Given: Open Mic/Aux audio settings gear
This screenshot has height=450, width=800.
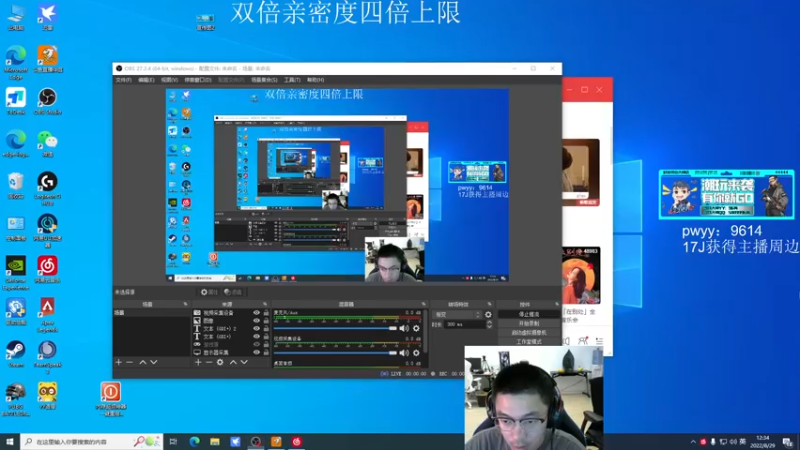Looking at the screenshot, I should coord(416,328).
